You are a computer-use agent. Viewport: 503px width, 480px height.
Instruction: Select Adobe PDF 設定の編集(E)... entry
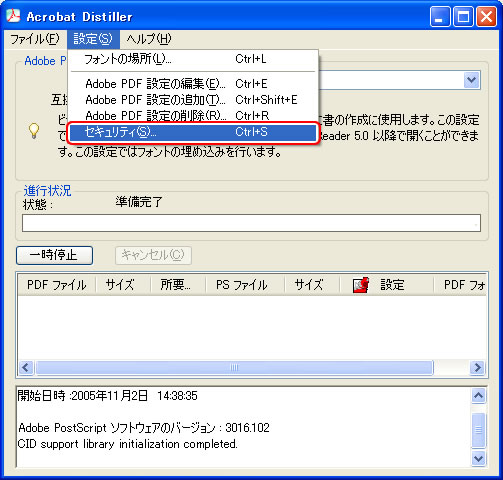click(193, 84)
